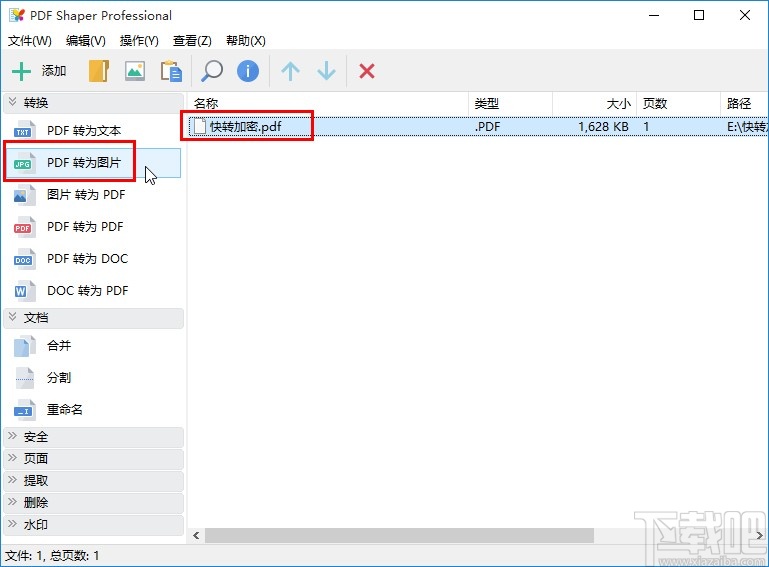Minimize the PDF Shaper window

tap(654, 15)
